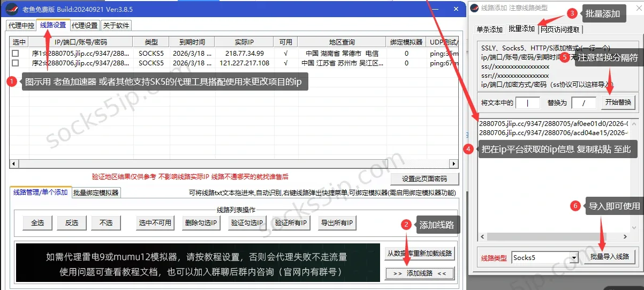Click the 验证所有IP button

tap(291, 223)
